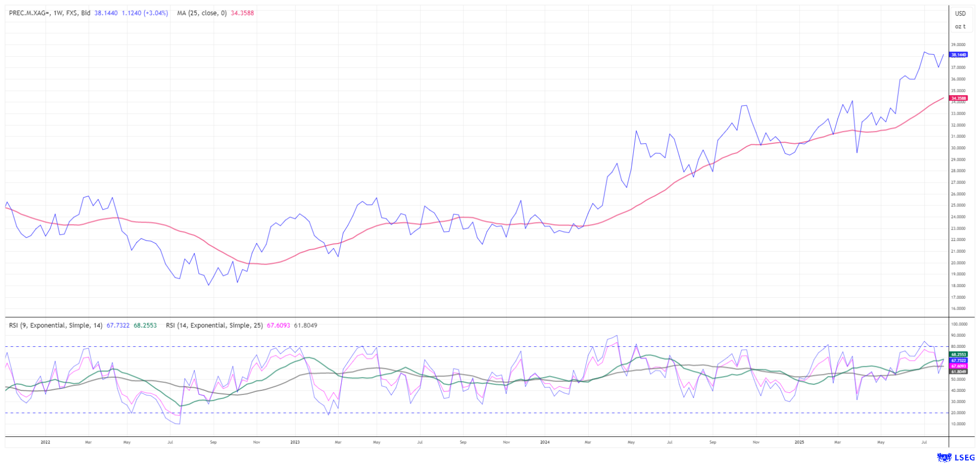The image size is (980, 463).
Task: Click the 2022 label on time axis
Action: [x=45, y=442]
